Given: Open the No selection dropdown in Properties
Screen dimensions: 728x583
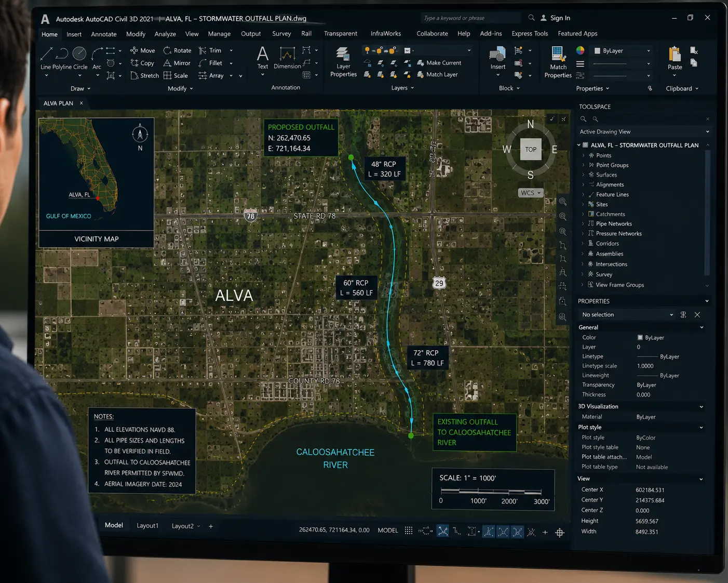Looking at the screenshot, I should [627, 315].
